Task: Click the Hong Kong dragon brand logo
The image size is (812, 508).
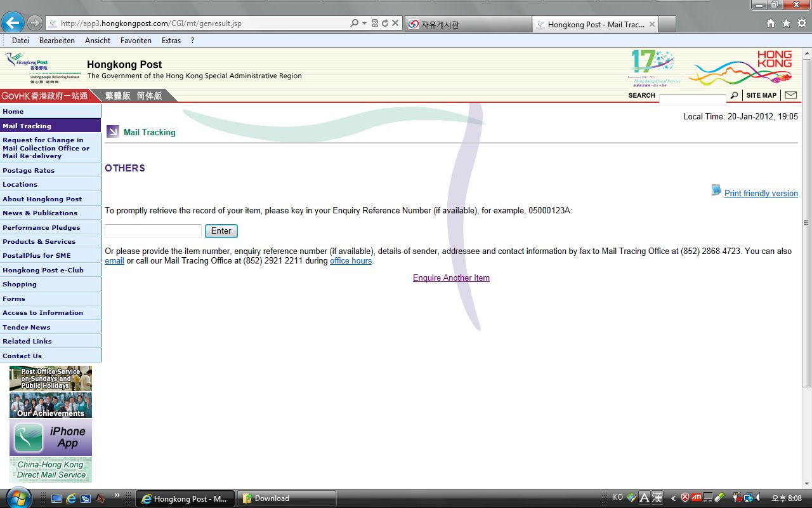Action: [x=741, y=68]
